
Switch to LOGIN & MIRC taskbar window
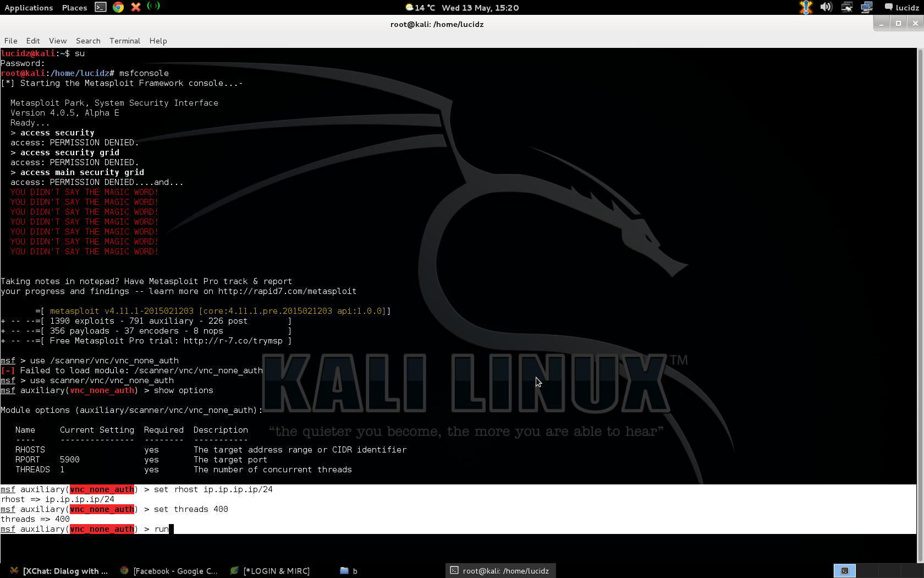tap(270, 571)
